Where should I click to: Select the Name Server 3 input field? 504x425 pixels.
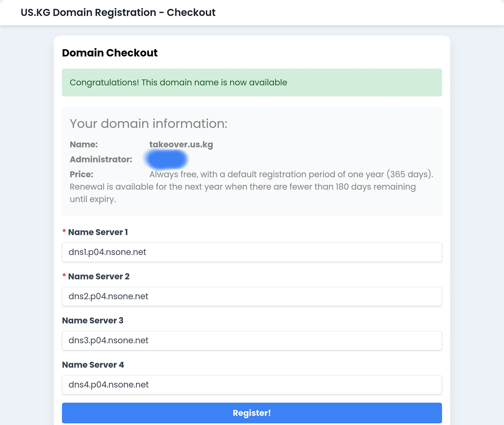click(x=252, y=341)
